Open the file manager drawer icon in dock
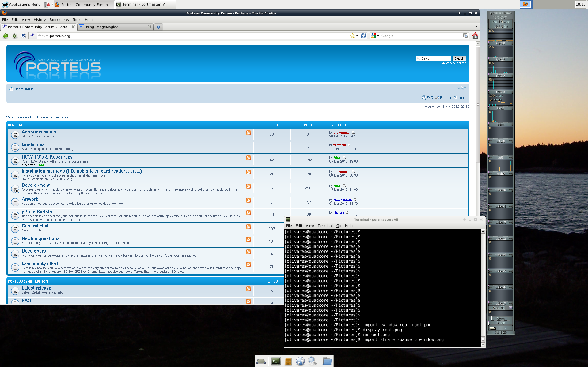This screenshot has height=367, width=588. 288,361
